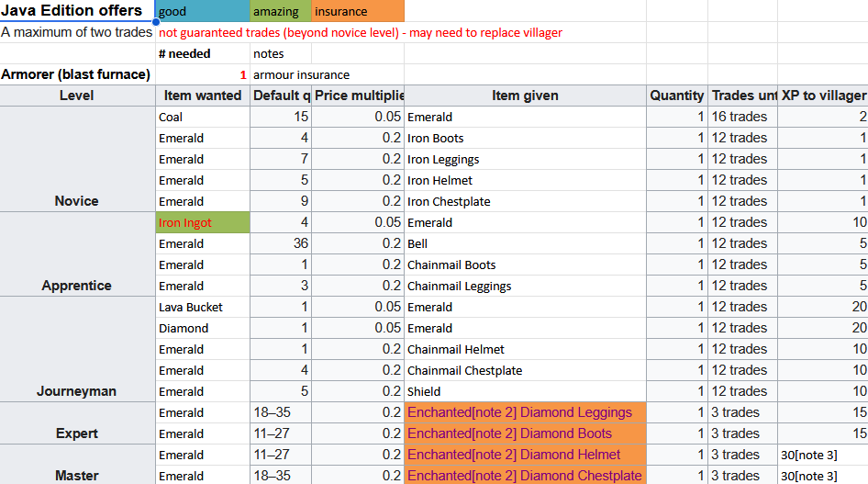The image size is (868, 484).
Task: Select '18–35' price in Diamond Leggings row
Action: coord(281,412)
